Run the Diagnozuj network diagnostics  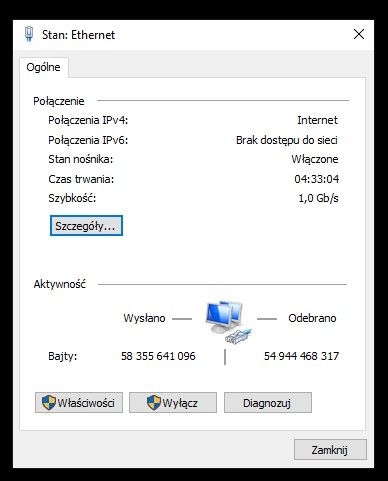[268, 402]
